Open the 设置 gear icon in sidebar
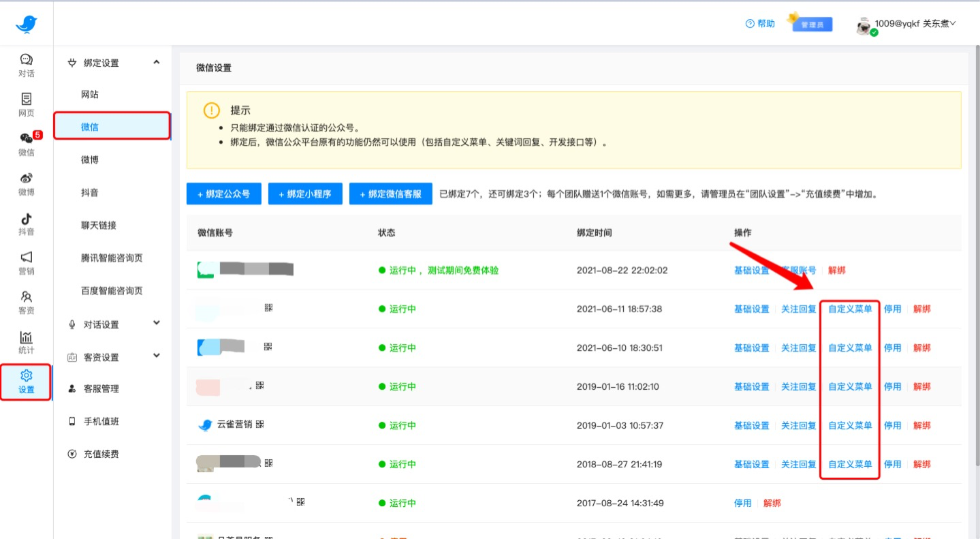The height and width of the screenshot is (539, 980). [26, 382]
